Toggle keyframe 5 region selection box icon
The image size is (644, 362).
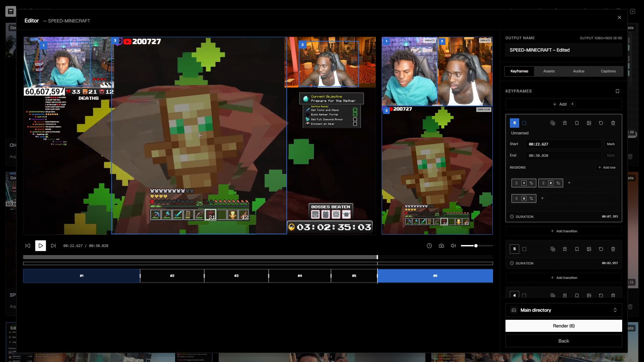pyautogui.click(x=524, y=249)
